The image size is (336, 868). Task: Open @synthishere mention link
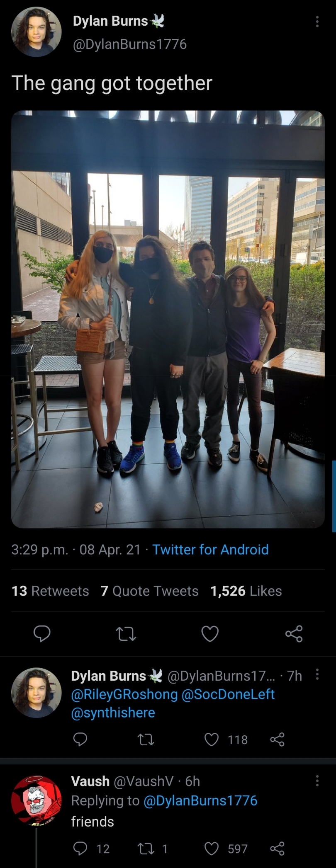[x=113, y=713]
